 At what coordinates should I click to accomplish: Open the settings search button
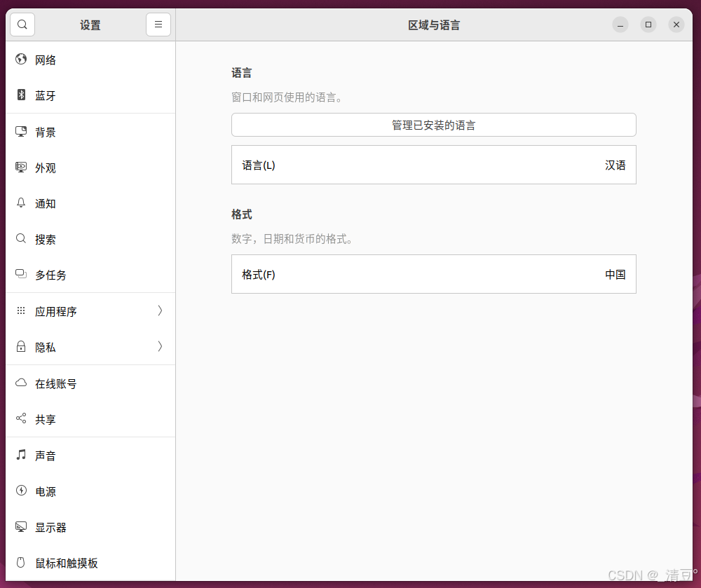22,25
